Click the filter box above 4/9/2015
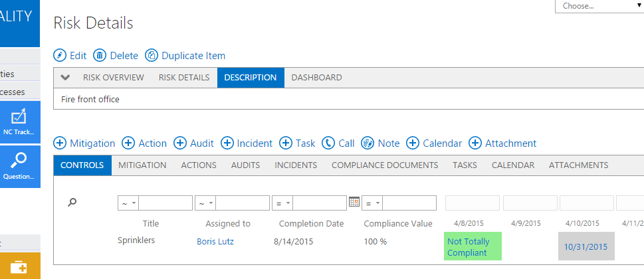 point(530,203)
